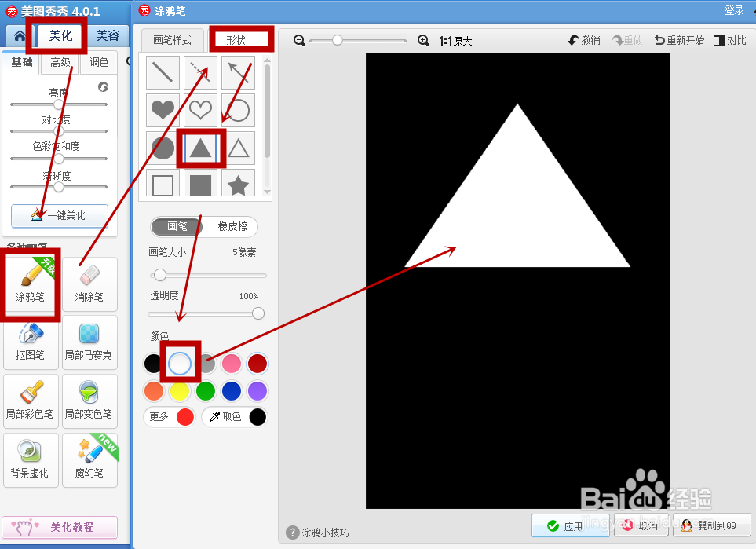Image resolution: width=756 pixels, height=549 pixels.
Task: Select the arrow line shape
Action: click(238, 72)
